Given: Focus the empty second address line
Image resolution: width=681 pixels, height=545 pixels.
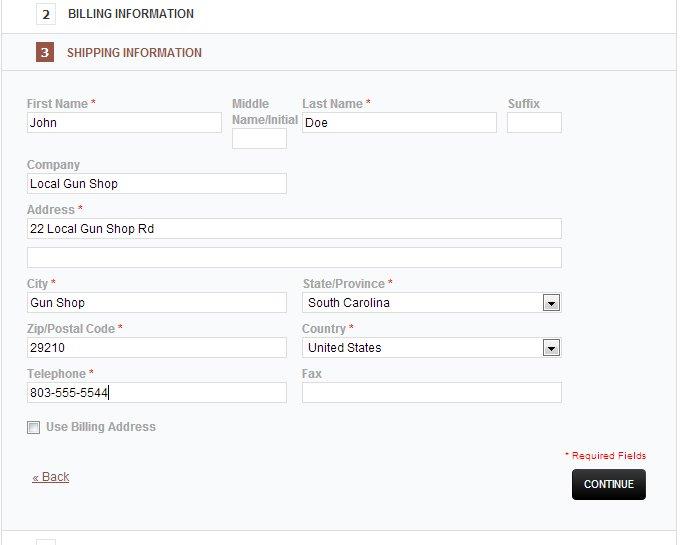Looking at the screenshot, I should coord(294,258).
